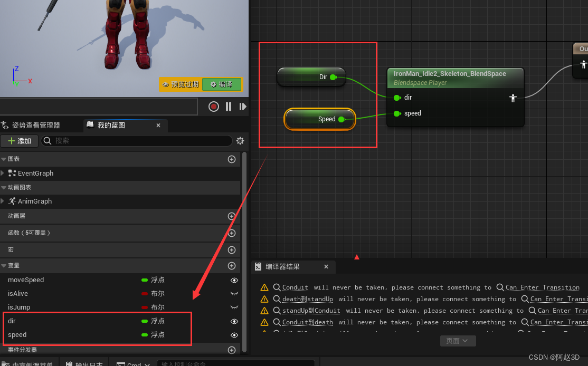Find Conduit到death via magnifier icon
Viewport: 588px width, 366px height.
tap(277, 322)
